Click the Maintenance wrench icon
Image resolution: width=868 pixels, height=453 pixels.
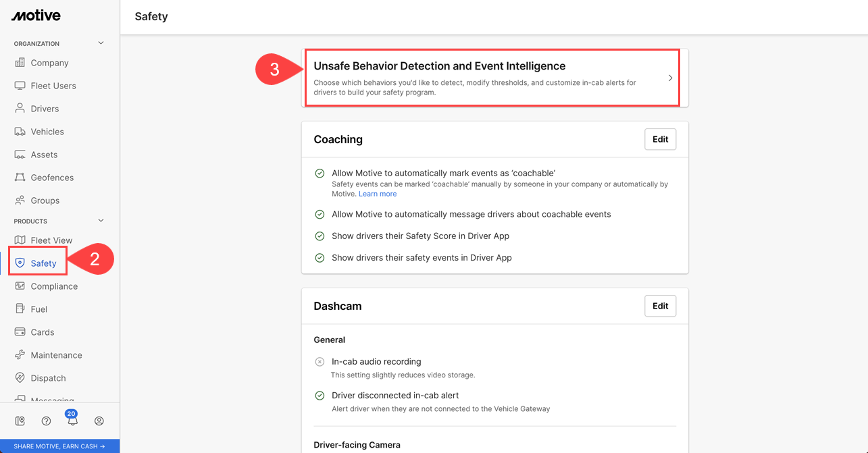point(20,355)
